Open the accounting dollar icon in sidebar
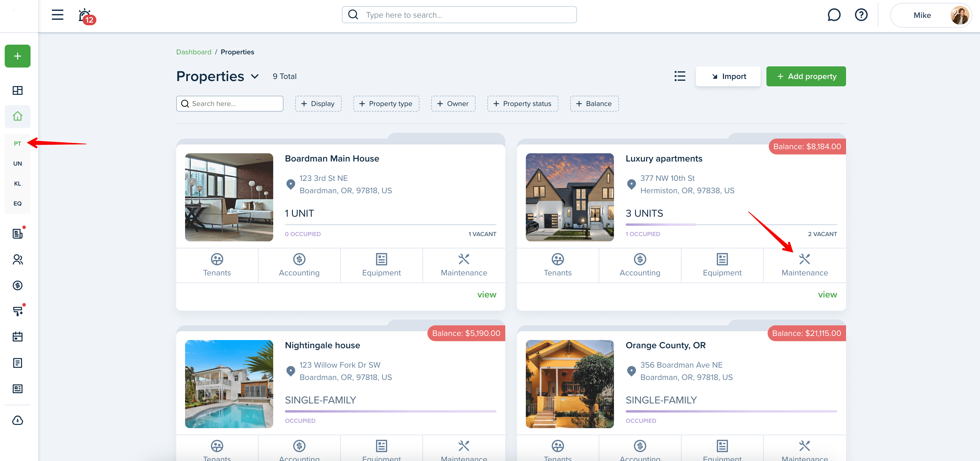The height and width of the screenshot is (461, 980). (x=18, y=285)
